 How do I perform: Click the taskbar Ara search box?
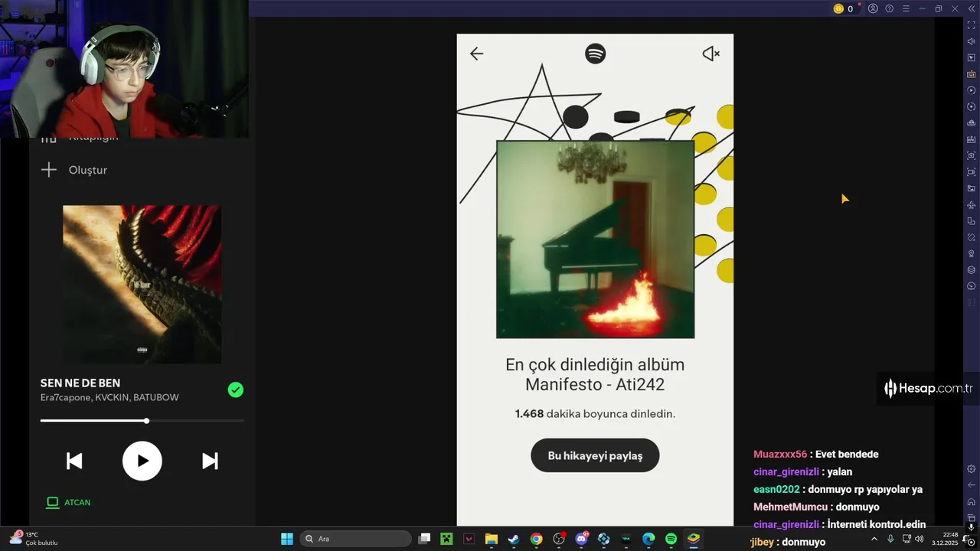(355, 539)
